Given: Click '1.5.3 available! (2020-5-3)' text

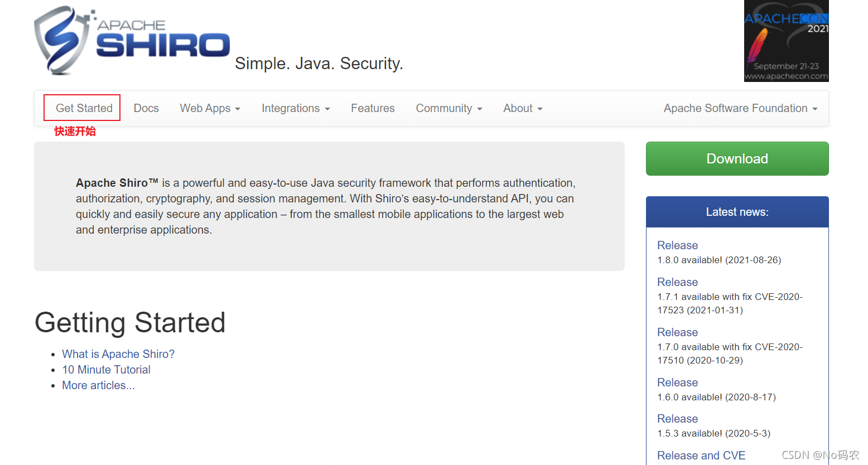Looking at the screenshot, I should tap(713, 433).
